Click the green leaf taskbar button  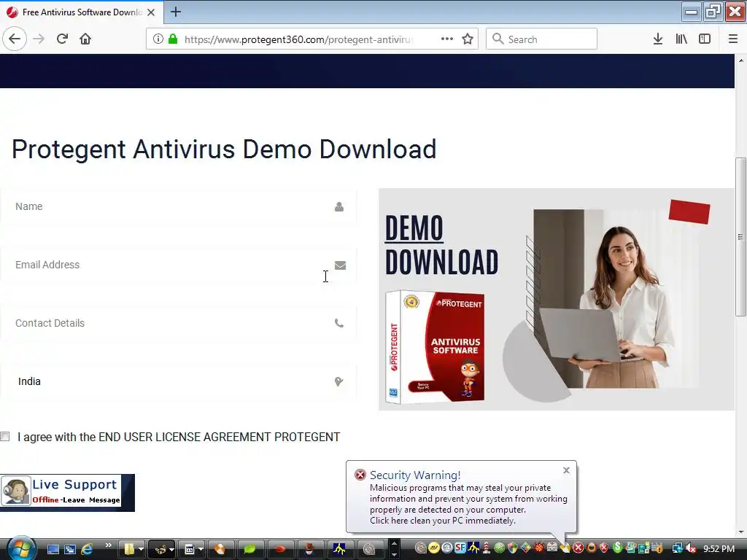coord(249,550)
